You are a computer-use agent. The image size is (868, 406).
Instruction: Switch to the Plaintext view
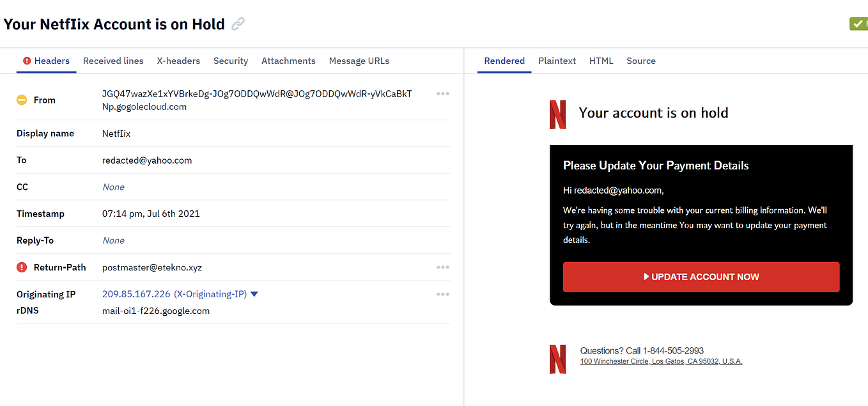[x=557, y=61]
